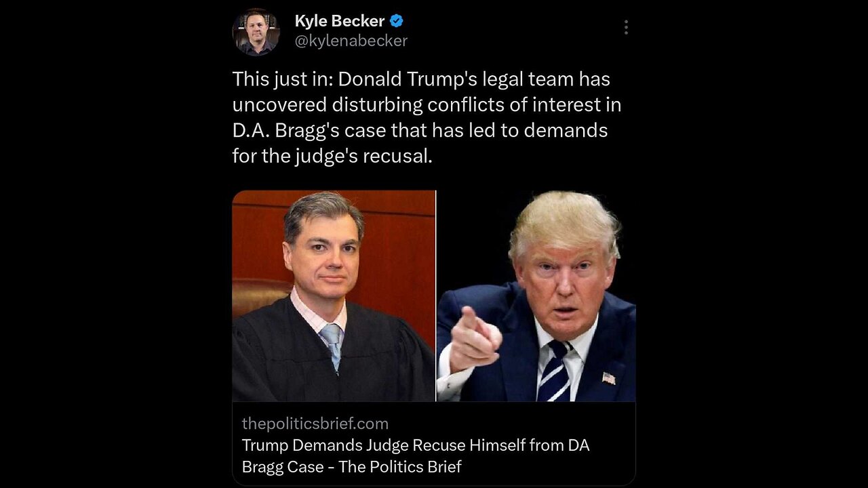Click the white divider between the two photos
This screenshot has width=868, height=488.
(436, 296)
